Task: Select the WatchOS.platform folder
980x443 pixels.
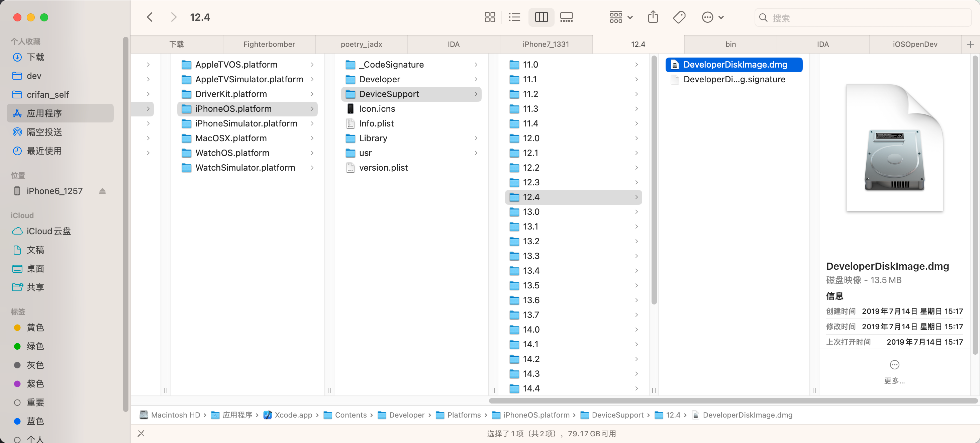Action: click(247, 153)
